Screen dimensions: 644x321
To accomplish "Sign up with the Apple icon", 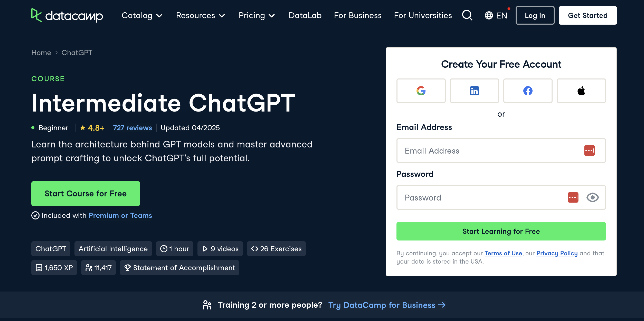I will (x=581, y=91).
